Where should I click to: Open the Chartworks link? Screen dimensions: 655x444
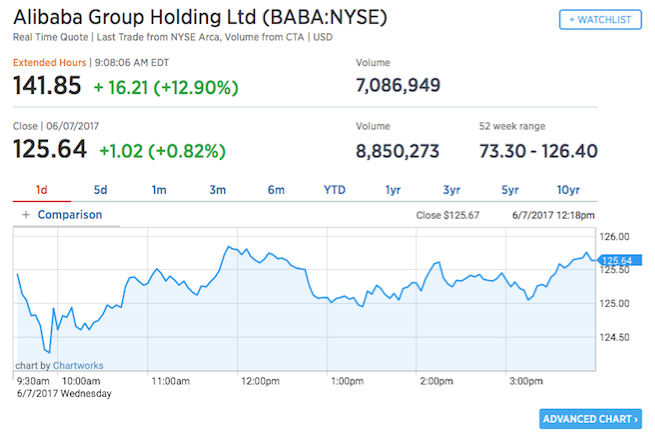(78, 365)
